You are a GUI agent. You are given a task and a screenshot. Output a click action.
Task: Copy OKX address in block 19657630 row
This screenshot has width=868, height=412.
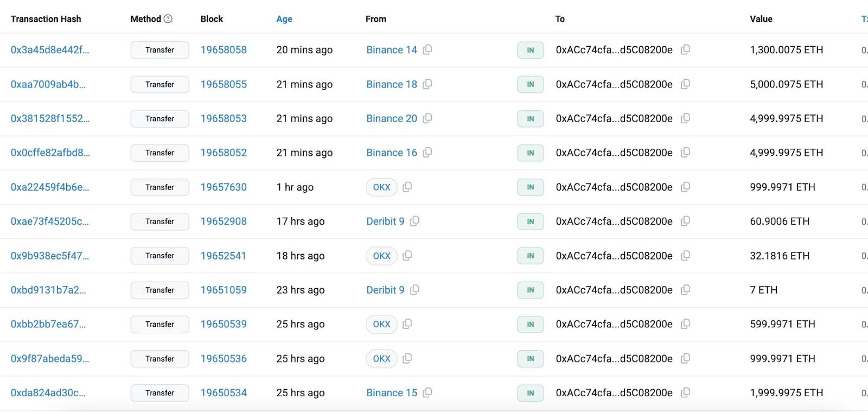point(407,187)
